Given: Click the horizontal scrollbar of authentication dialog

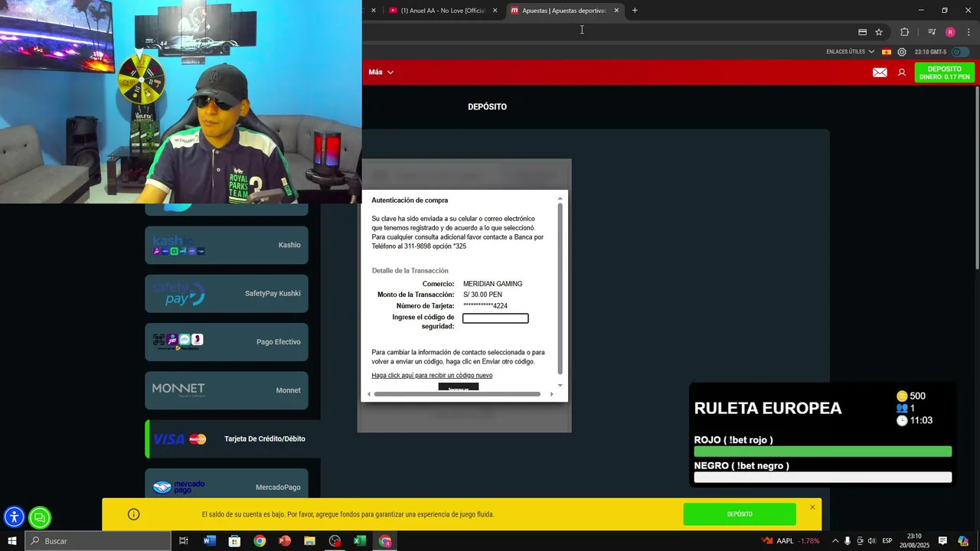Looking at the screenshot, I should pos(457,394).
